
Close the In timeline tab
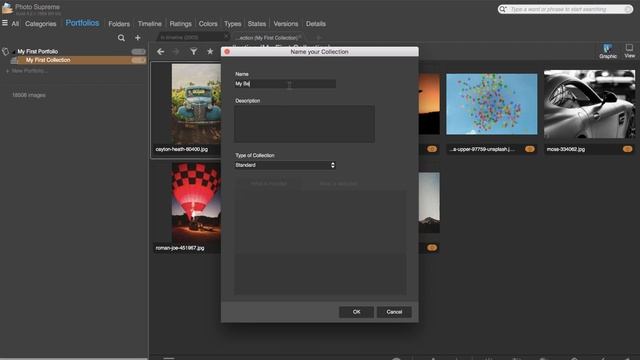(x=226, y=36)
